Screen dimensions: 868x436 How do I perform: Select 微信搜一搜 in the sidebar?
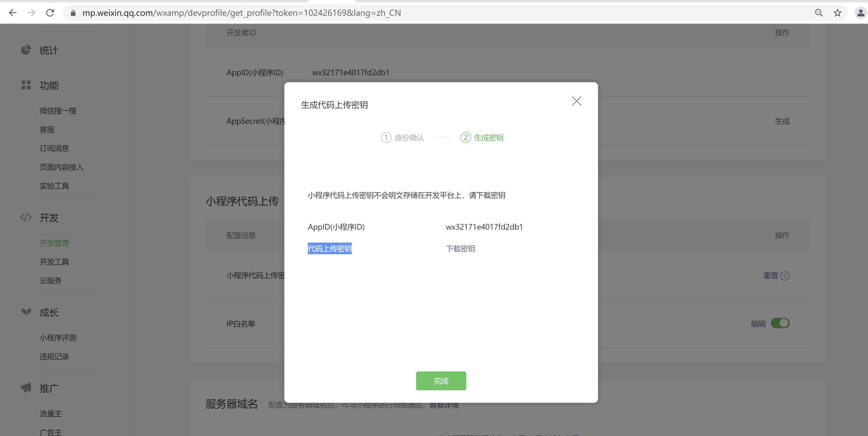(x=58, y=111)
